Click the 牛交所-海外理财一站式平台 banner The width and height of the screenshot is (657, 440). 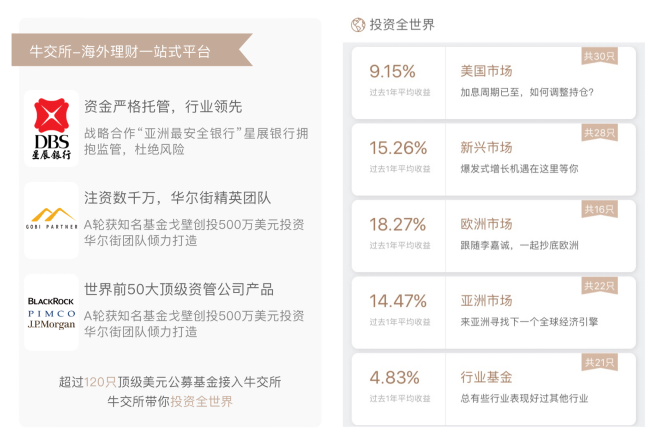click(132, 50)
